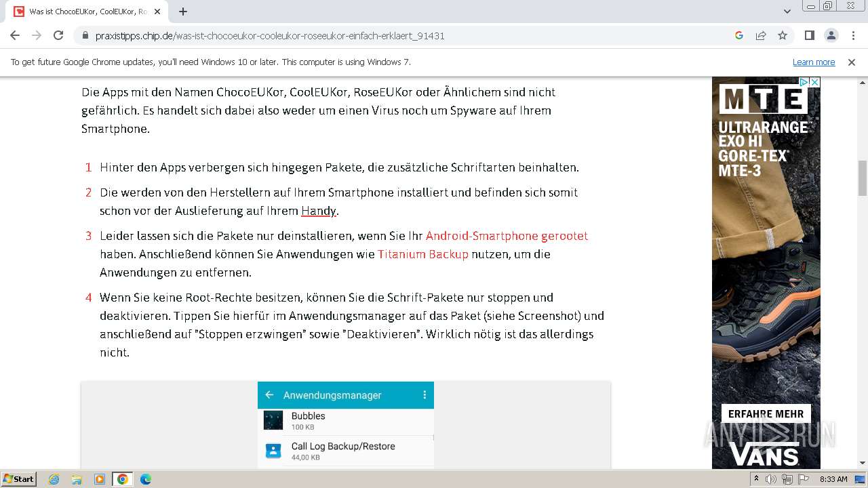The image size is (868, 488).
Task: Click ERFAHRE MEHR in the Vans ad
Action: (x=766, y=414)
